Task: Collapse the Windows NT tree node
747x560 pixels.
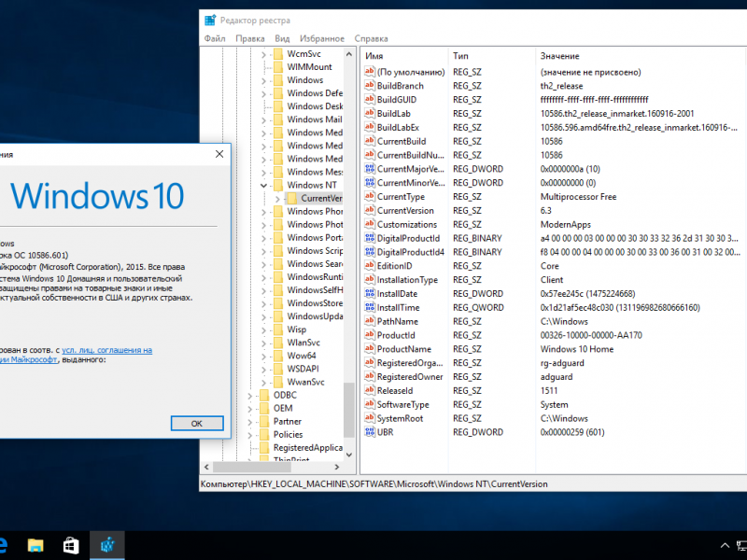Action: [x=263, y=185]
